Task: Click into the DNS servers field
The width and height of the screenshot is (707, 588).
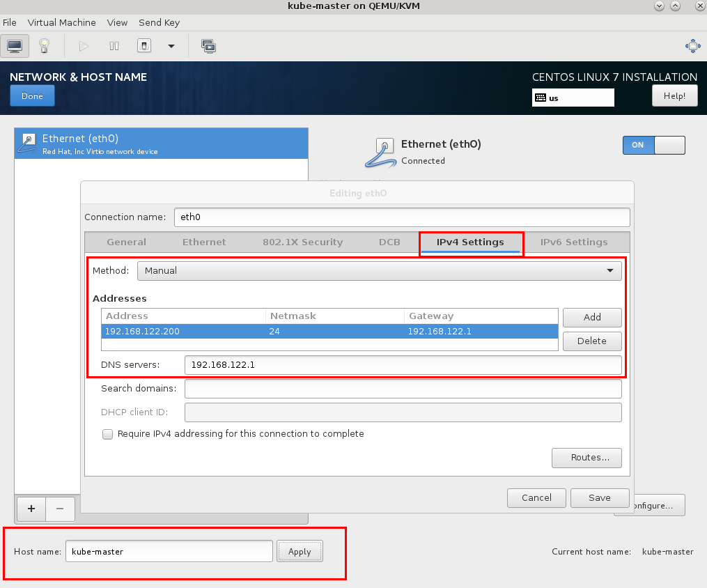Action: point(403,364)
